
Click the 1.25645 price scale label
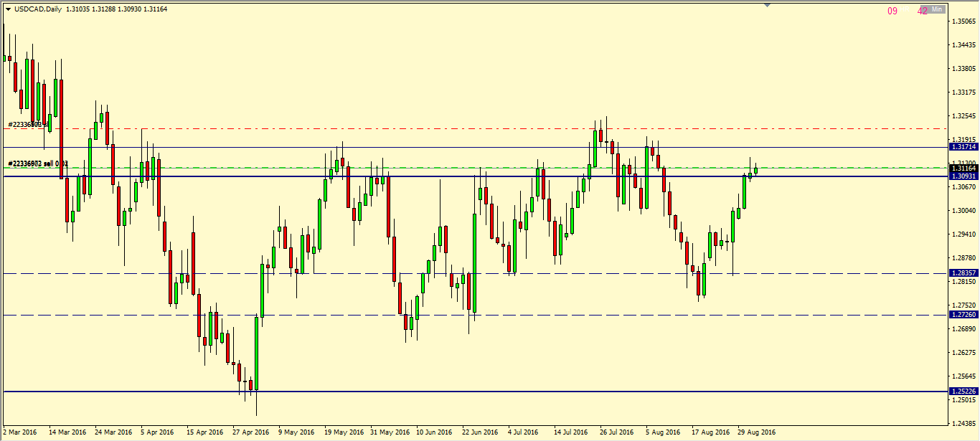coord(964,376)
